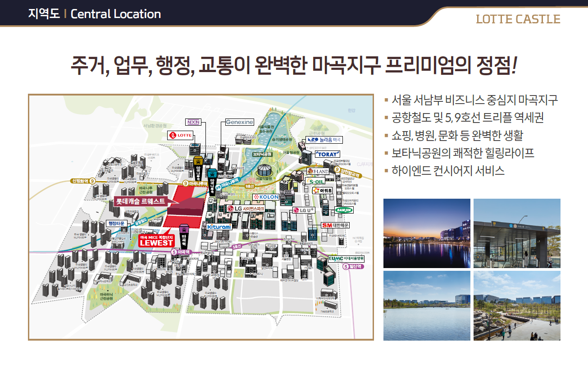Select the line 5 발산역 station badge
Image resolution: width=588 pixels, height=369 pixels.
point(353,266)
